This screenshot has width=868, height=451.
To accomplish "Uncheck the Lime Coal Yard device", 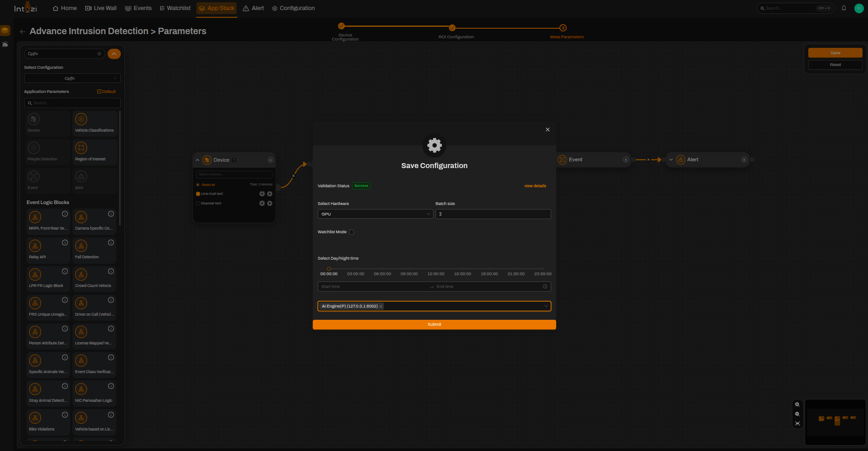I will pyautogui.click(x=198, y=194).
